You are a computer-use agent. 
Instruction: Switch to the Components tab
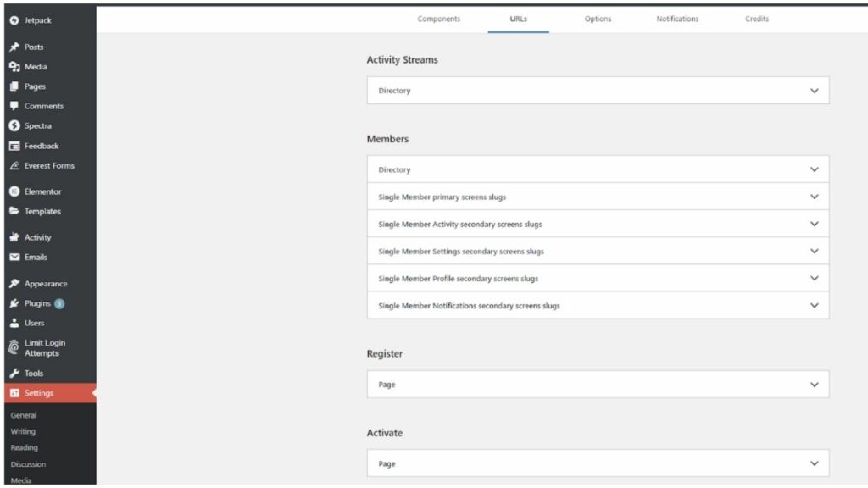tap(438, 18)
